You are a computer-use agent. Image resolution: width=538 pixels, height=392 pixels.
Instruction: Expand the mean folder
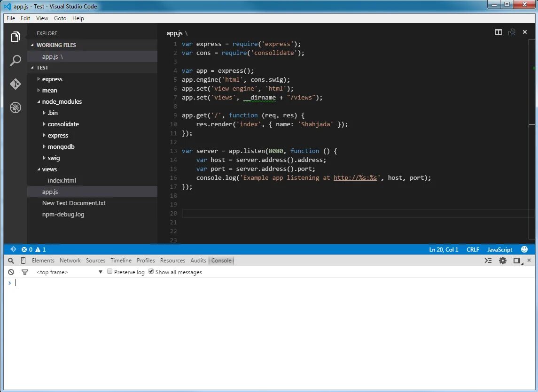(x=39, y=90)
